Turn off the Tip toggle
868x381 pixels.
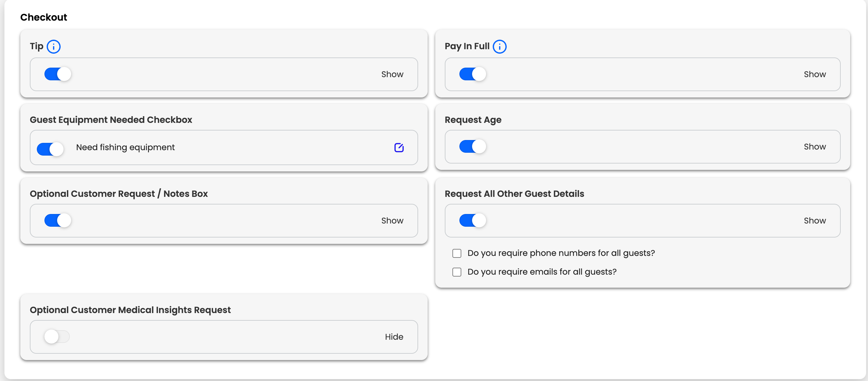57,74
